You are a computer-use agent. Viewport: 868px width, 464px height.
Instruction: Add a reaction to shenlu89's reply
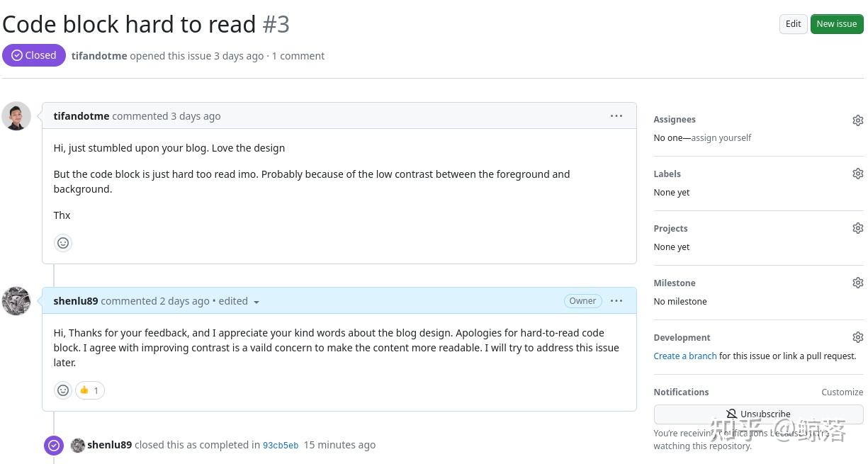(63, 390)
